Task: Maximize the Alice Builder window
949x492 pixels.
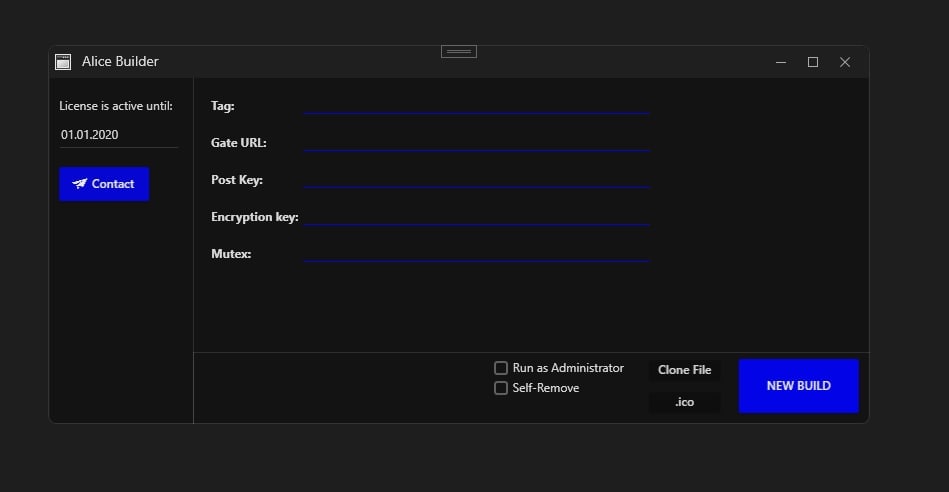Action: [x=813, y=62]
